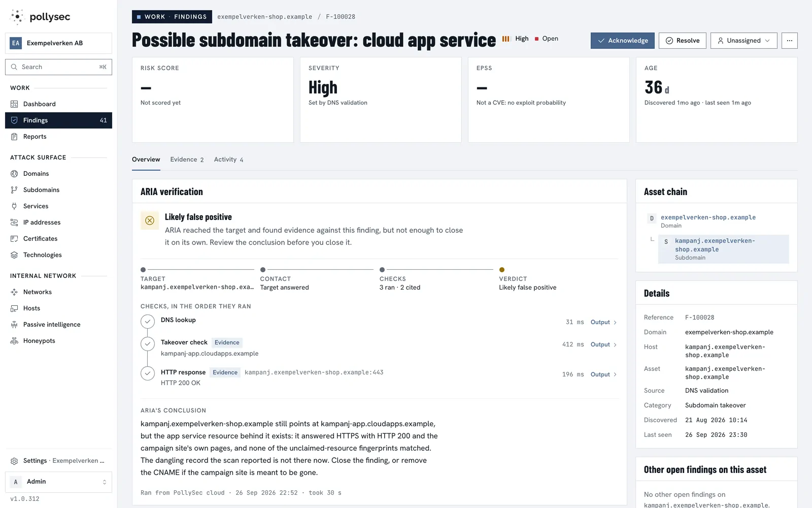
Task: Click the Checks step marker
Action: [382, 270]
